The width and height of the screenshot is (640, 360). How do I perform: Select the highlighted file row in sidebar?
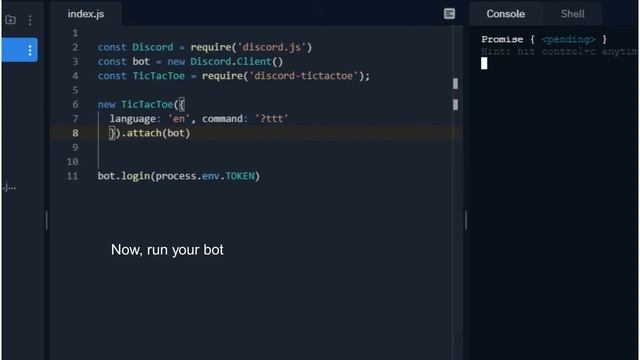click(x=20, y=50)
